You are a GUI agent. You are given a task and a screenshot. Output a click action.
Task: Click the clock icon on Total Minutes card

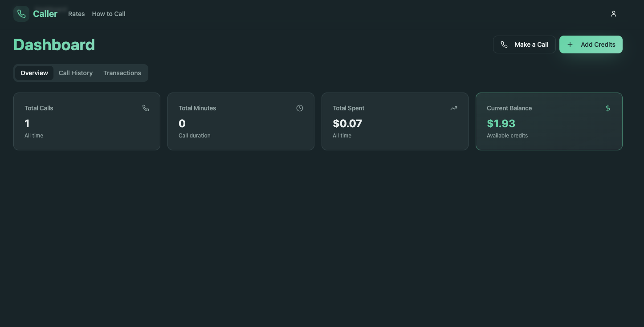click(299, 108)
